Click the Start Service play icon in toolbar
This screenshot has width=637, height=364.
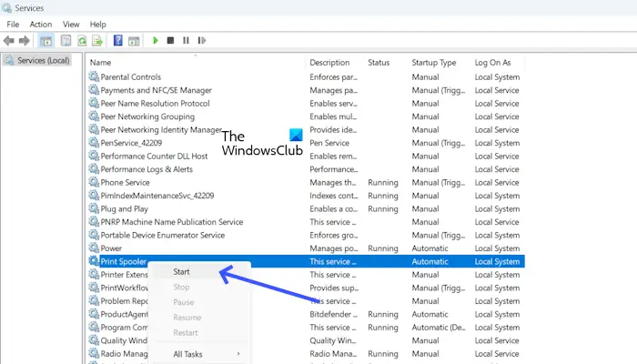coord(156,40)
